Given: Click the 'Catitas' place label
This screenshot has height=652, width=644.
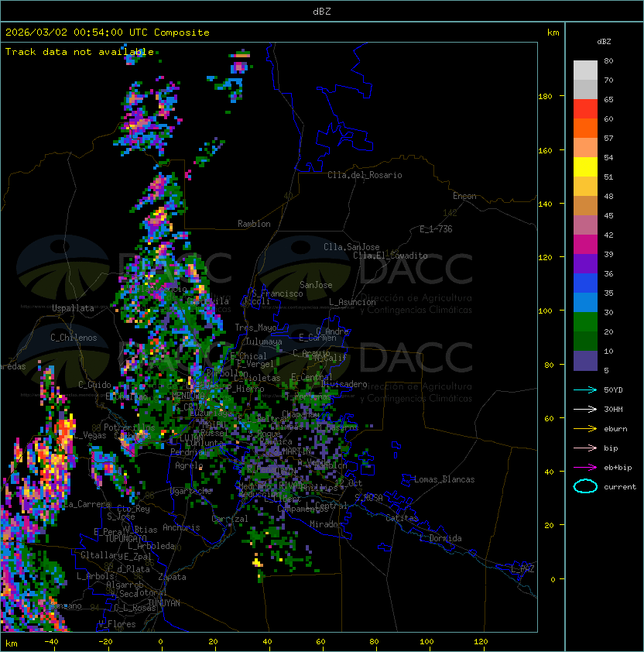Looking at the screenshot, I should point(402,518).
